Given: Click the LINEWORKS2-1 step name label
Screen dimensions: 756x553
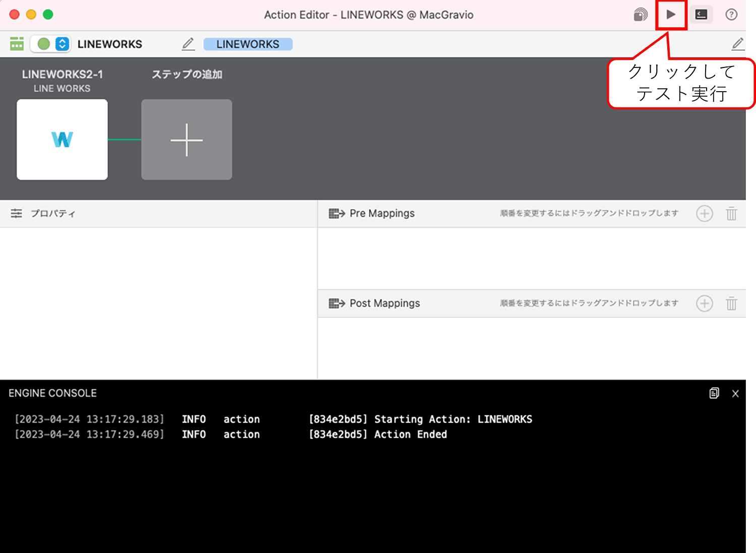Looking at the screenshot, I should (x=62, y=75).
